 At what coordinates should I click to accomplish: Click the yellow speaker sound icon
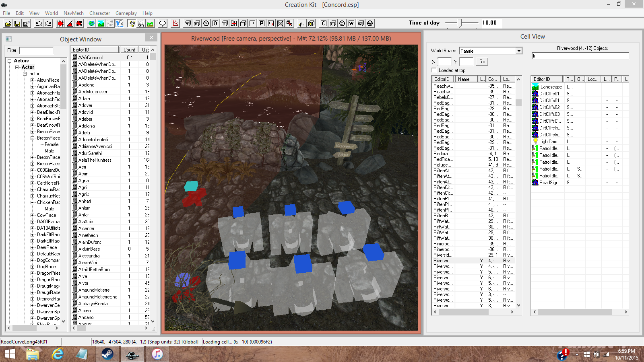[301, 23]
